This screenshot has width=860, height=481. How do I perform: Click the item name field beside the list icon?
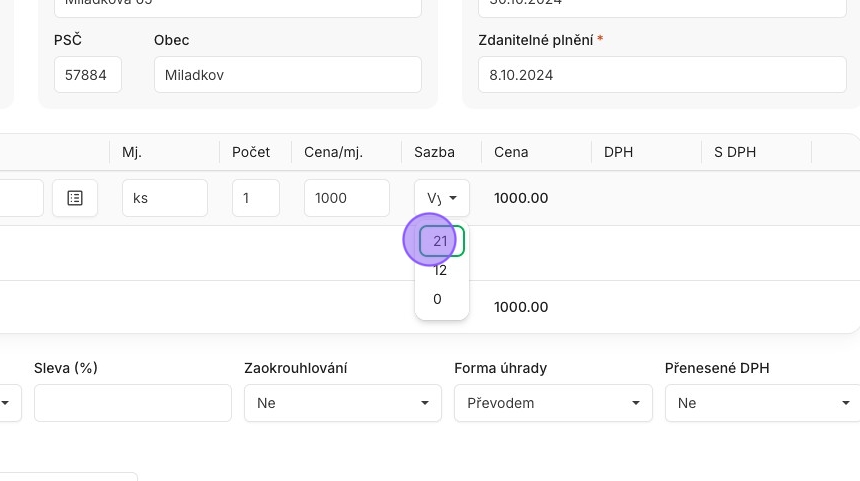point(21,198)
